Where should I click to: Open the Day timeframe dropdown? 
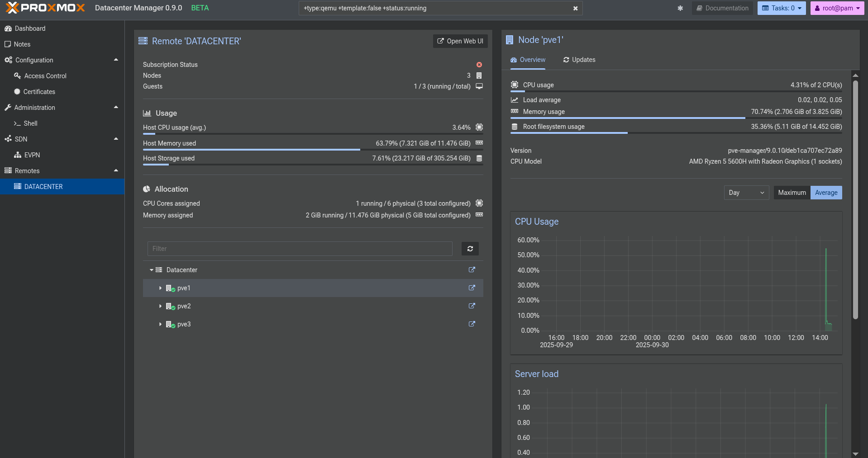(746, 193)
